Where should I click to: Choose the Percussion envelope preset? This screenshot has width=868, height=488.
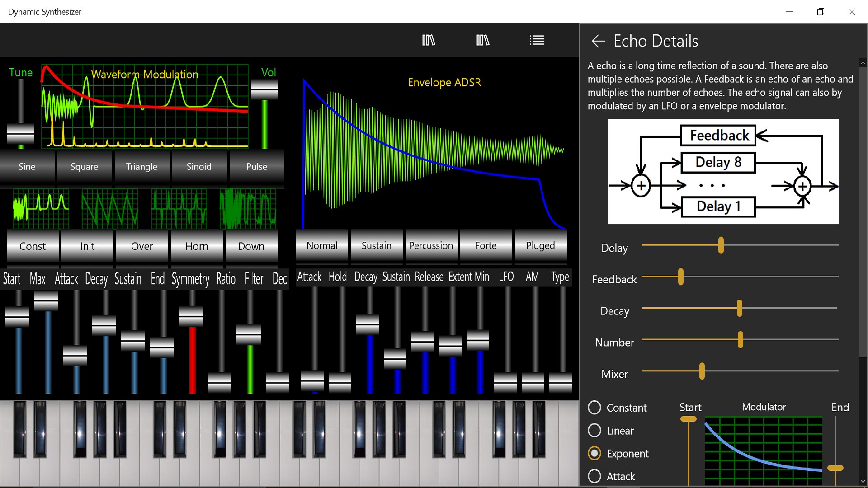tap(431, 245)
